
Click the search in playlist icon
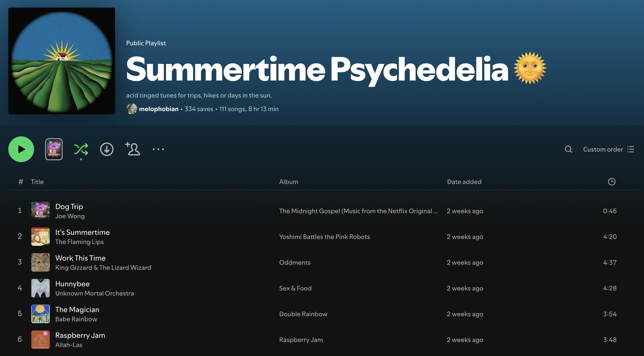[568, 149]
